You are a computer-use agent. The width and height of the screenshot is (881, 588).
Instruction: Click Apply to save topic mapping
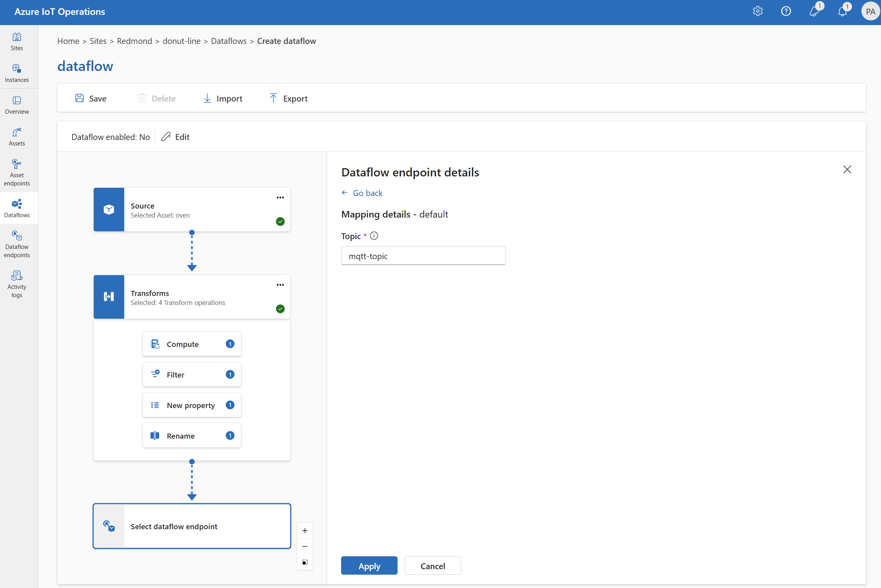(368, 566)
